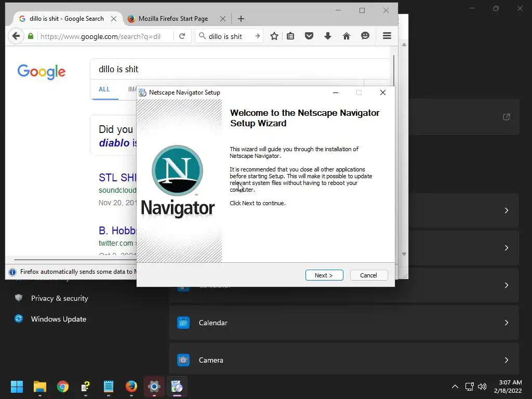Viewport: 532px width, 399px height.
Task: Open a new Firefox tab
Action: 241,19
